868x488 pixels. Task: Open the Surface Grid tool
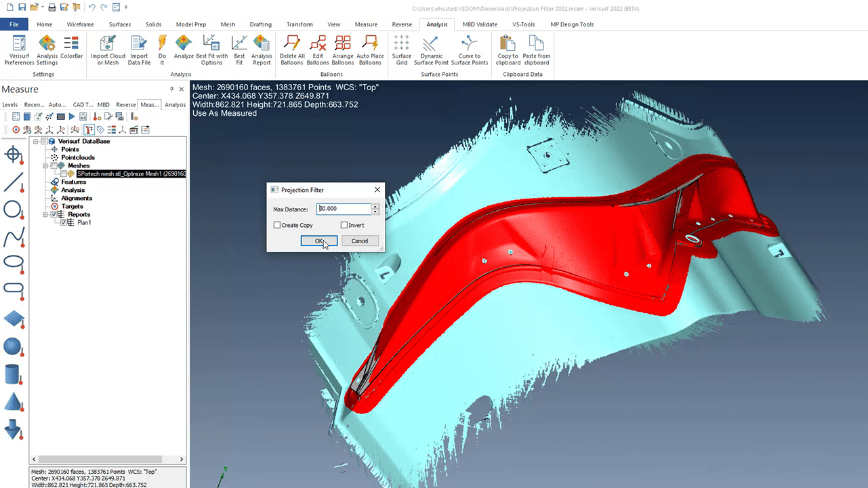click(x=402, y=50)
